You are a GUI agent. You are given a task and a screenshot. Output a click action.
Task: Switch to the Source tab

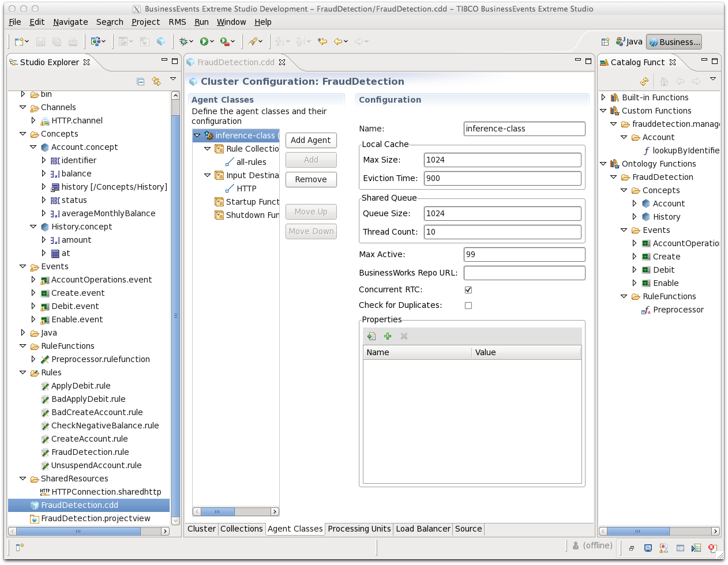click(468, 529)
